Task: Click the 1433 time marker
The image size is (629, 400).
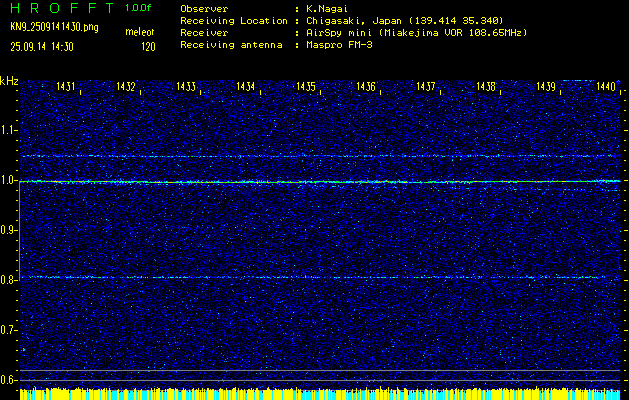Action: [x=186, y=86]
